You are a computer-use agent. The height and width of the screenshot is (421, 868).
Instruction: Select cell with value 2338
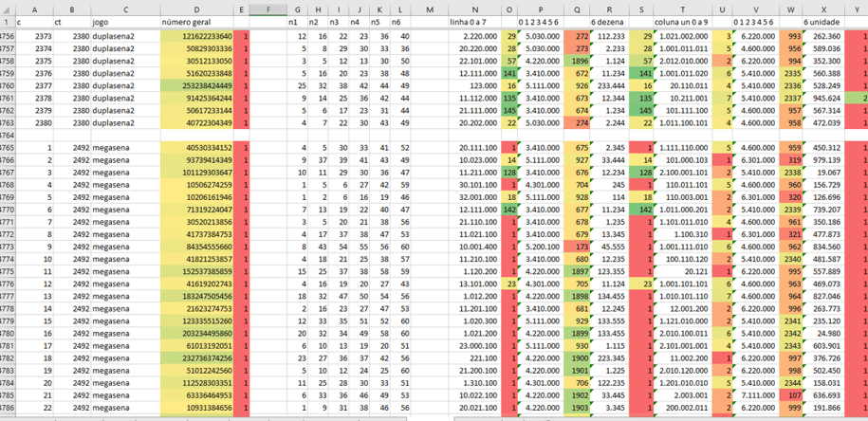click(790, 173)
